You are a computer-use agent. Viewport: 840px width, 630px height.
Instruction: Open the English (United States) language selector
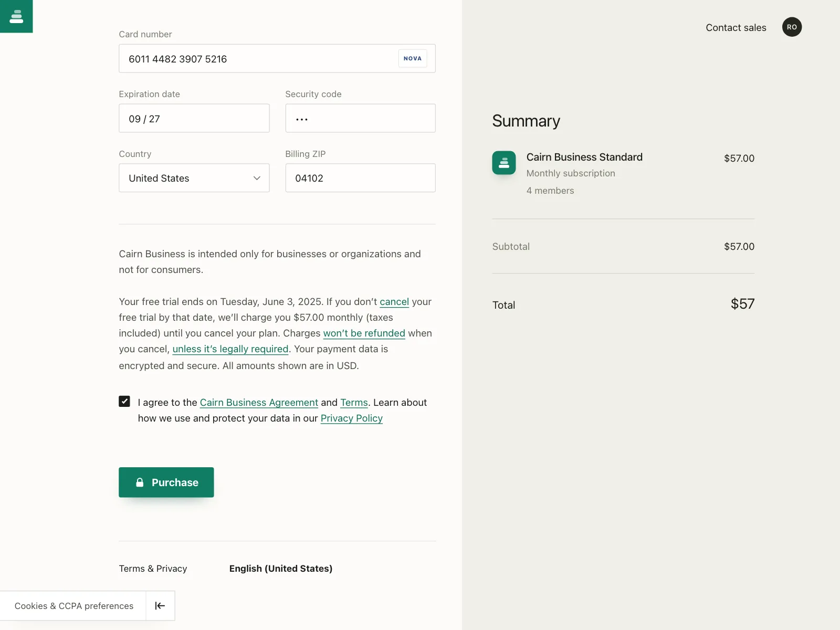click(281, 569)
